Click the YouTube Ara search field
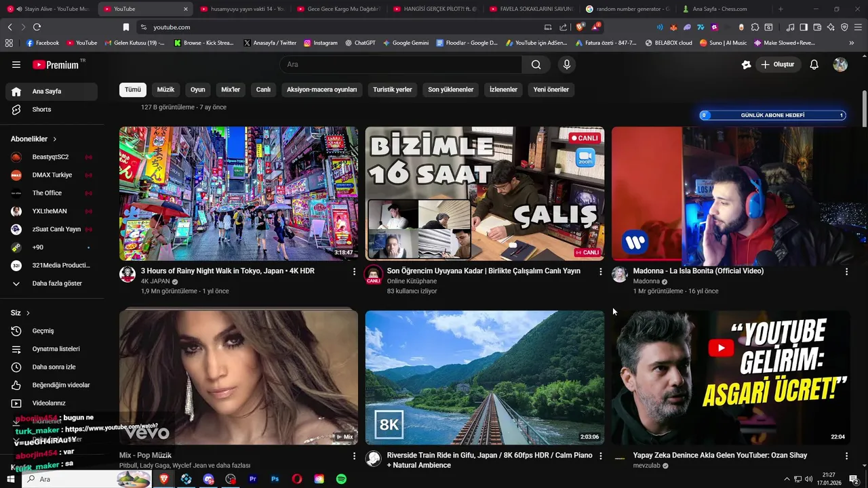The image size is (868, 488). click(x=401, y=64)
